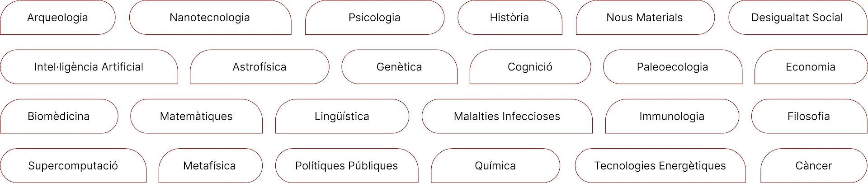Select the Astrofísica topic
This screenshot has height=183, width=868.
(x=259, y=67)
